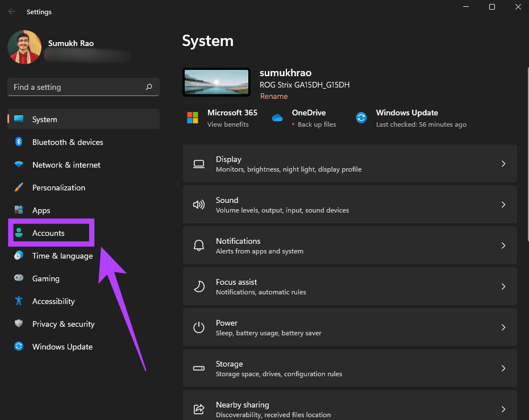Expand the Storage row chevron
Viewport: 529px width, 420px height.
click(x=503, y=368)
